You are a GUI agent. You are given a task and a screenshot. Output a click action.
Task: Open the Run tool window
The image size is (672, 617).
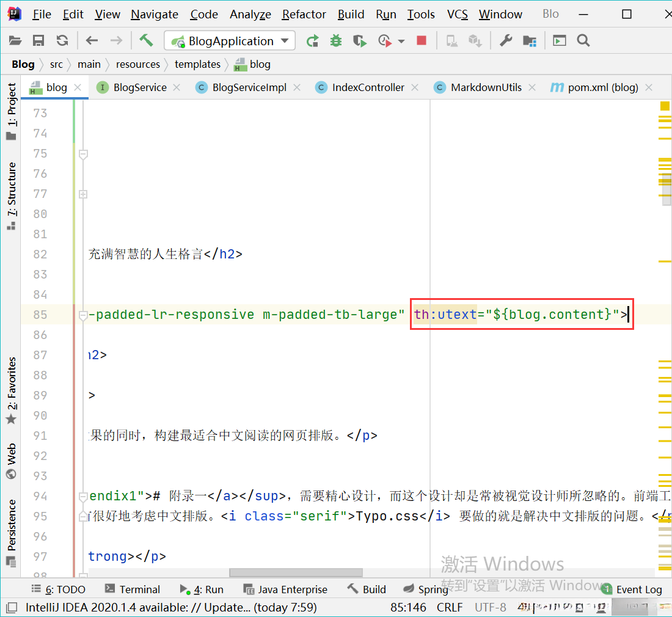point(202,590)
